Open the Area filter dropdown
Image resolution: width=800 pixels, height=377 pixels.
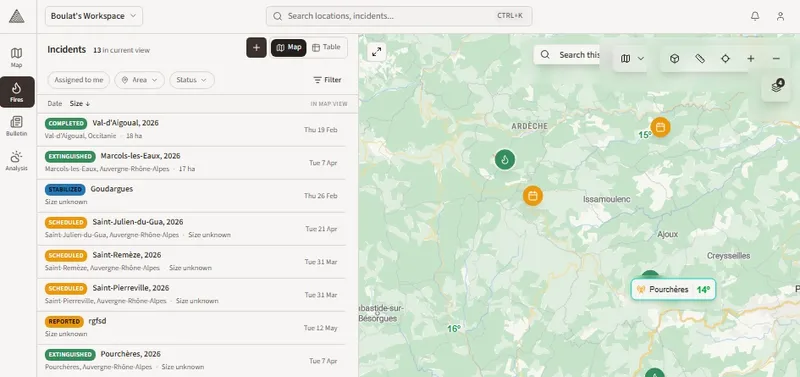point(139,80)
